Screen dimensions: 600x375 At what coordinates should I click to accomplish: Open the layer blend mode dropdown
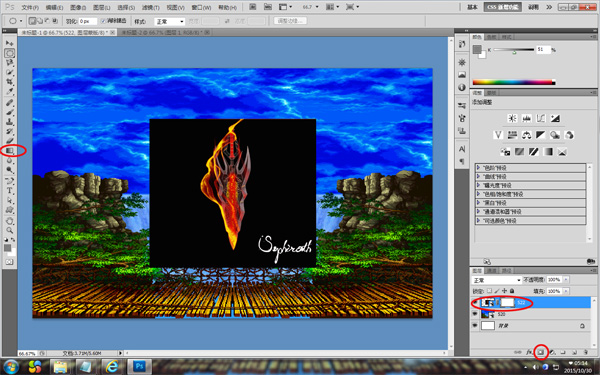497,280
